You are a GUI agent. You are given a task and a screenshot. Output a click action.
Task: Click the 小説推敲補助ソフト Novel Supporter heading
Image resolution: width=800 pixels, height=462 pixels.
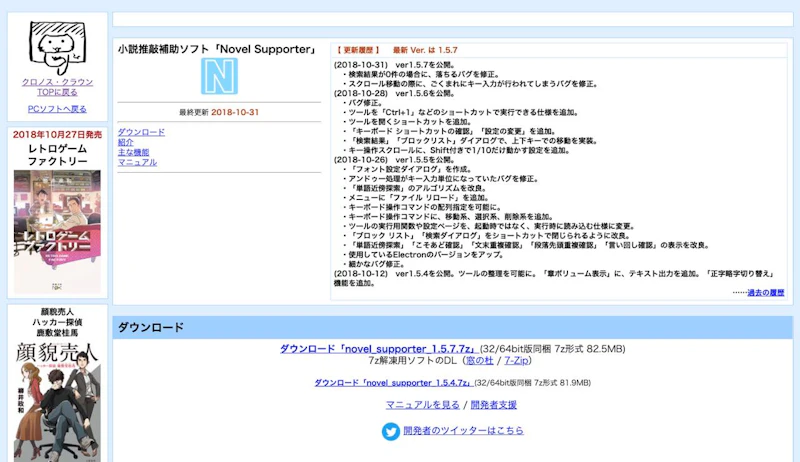tap(217, 49)
